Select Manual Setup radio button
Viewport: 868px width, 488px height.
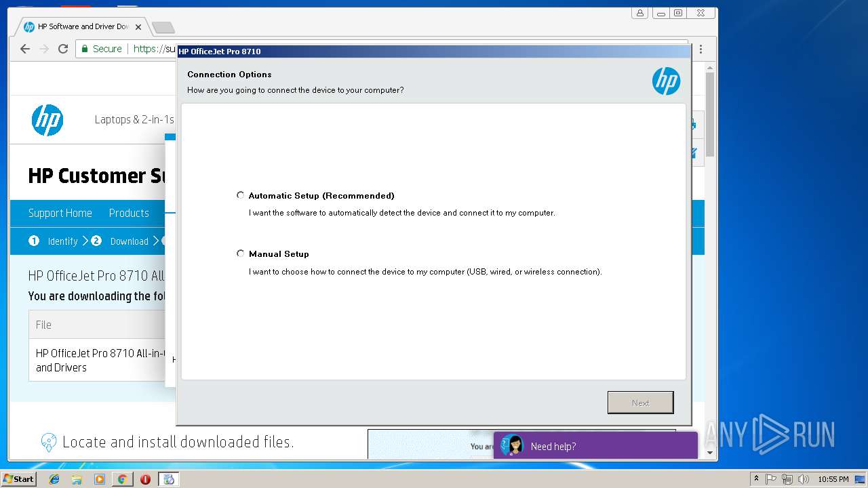(x=240, y=253)
